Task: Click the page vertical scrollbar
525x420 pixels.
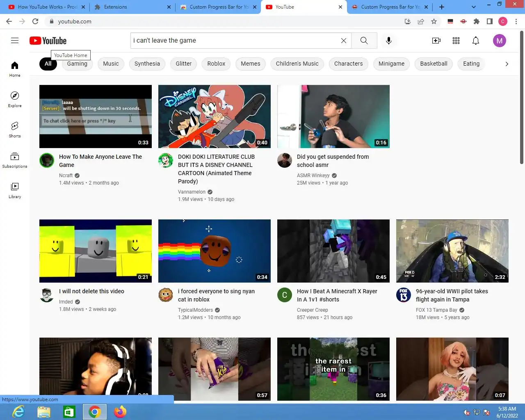Action: click(522, 98)
